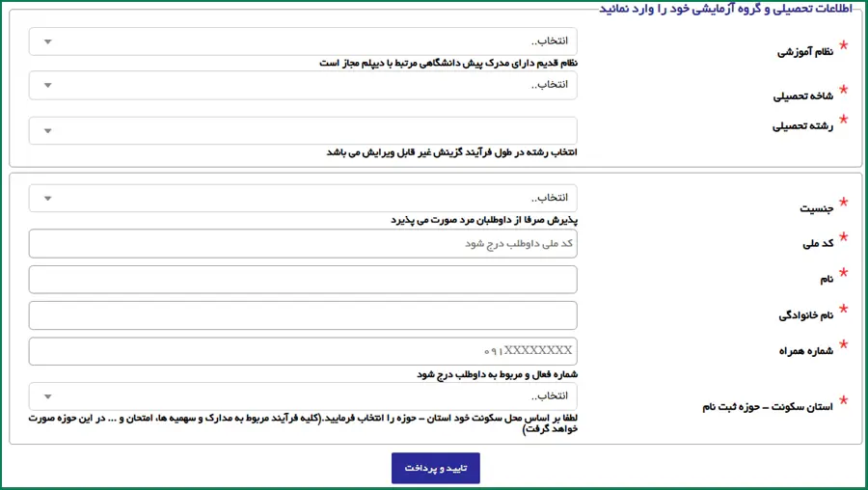Open the نظام آموزشی selection box
868x490 pixels.
[x=303, y=41]
